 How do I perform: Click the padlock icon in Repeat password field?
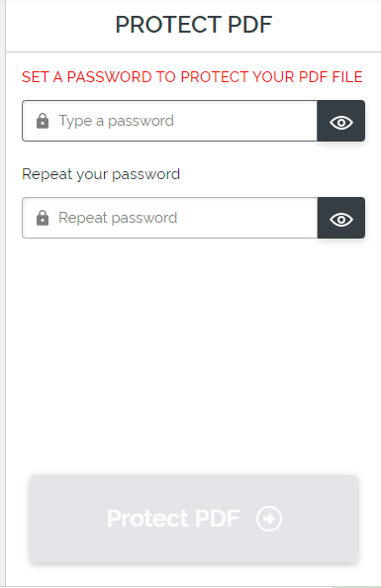coord(43,218)
